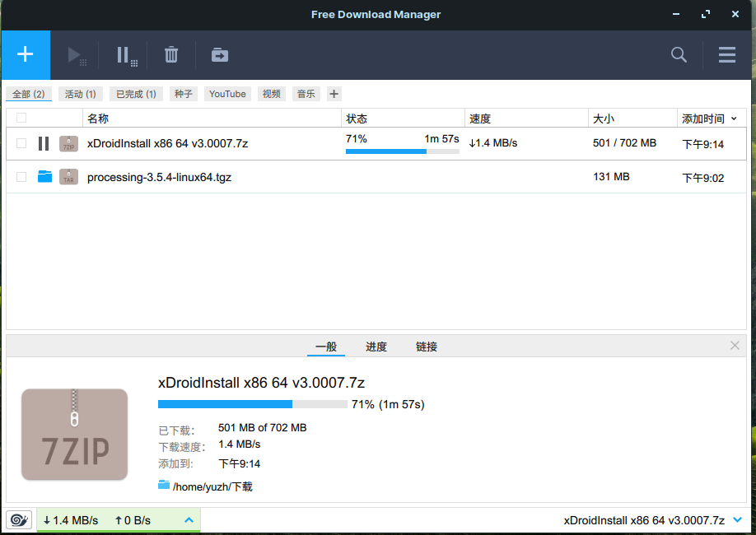Select the YouTube filter tag
This screenshot has height=535, width=756.
[227, 94]
